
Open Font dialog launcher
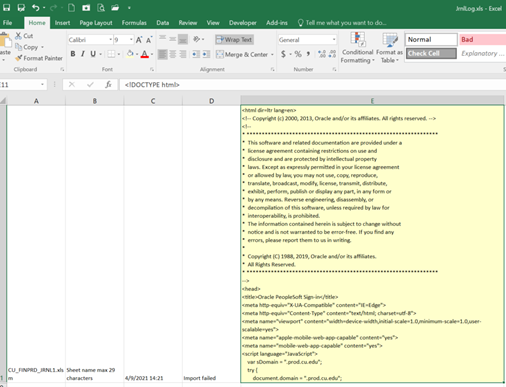point(152,69)
